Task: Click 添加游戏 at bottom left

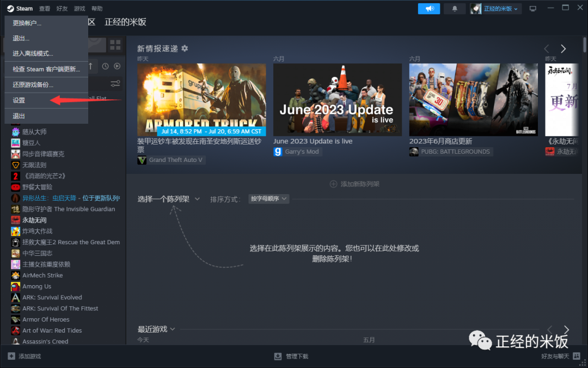Action: [x=24, y=356]
